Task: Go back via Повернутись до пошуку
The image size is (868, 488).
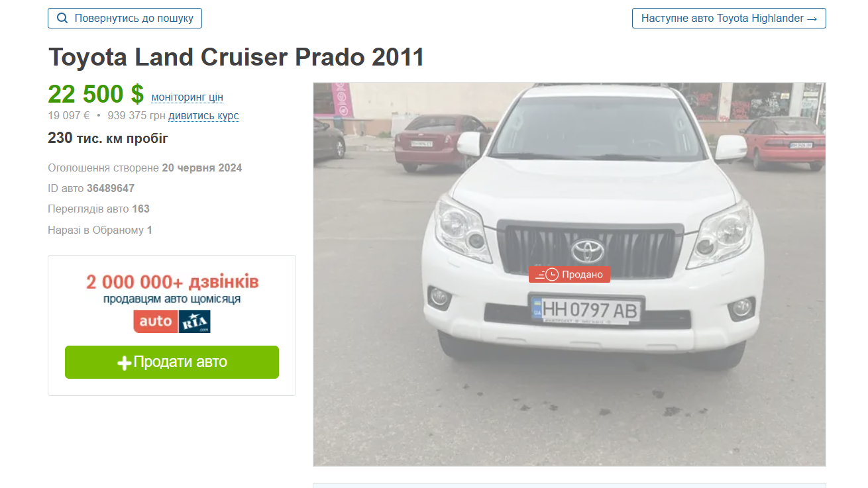Action: pos(125,19)
